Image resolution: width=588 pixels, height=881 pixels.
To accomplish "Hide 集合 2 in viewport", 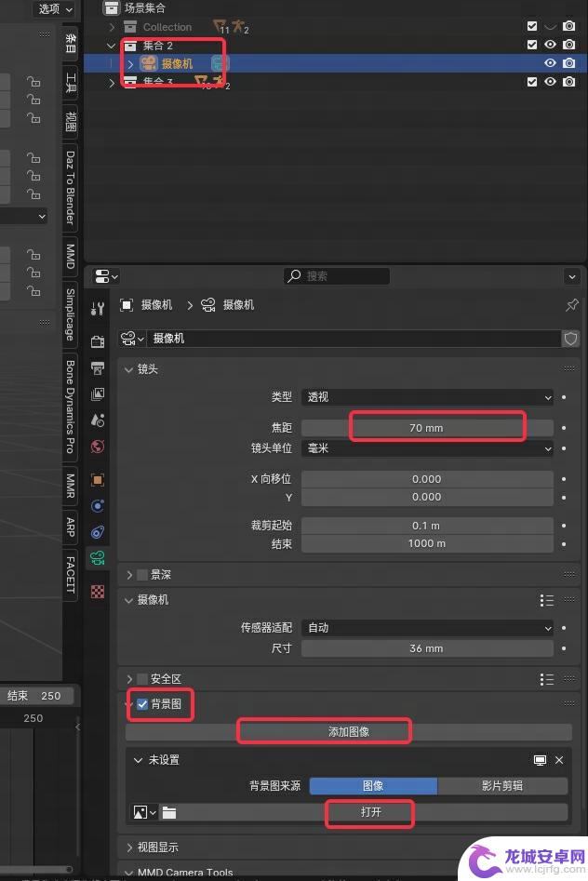I will [551, 45].
